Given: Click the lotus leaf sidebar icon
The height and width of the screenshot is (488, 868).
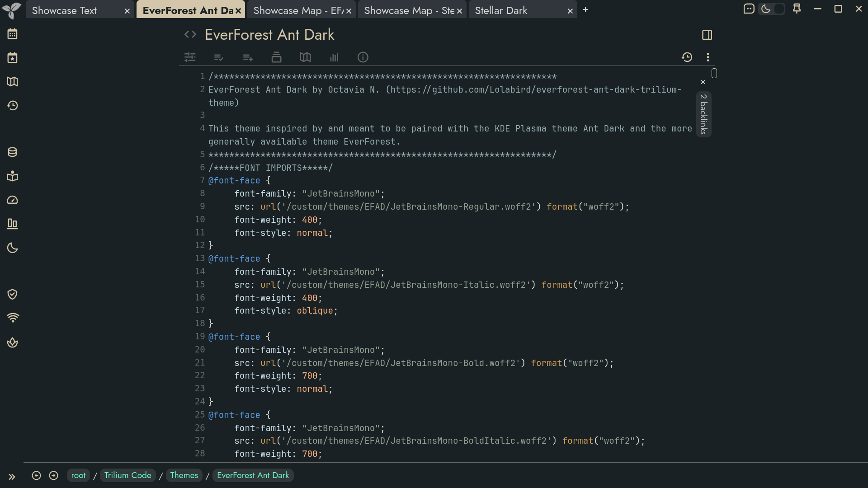Looking at the screenshot, I should [12, 343].
